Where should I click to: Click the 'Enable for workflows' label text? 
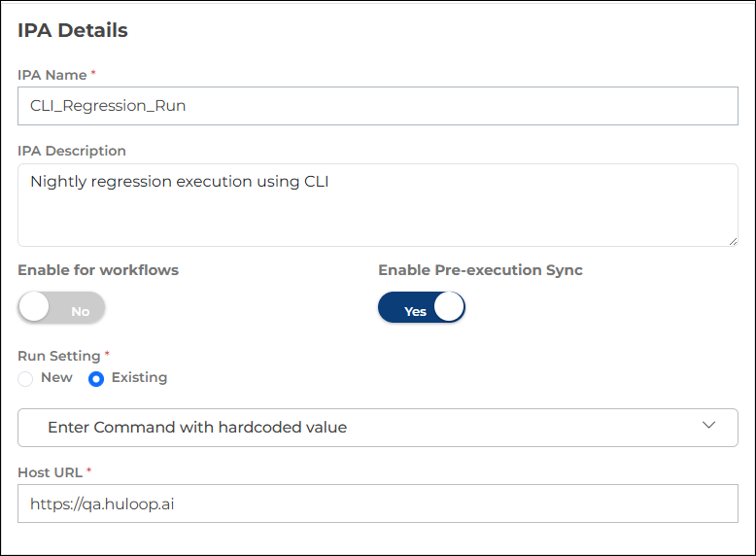(98, 270)
